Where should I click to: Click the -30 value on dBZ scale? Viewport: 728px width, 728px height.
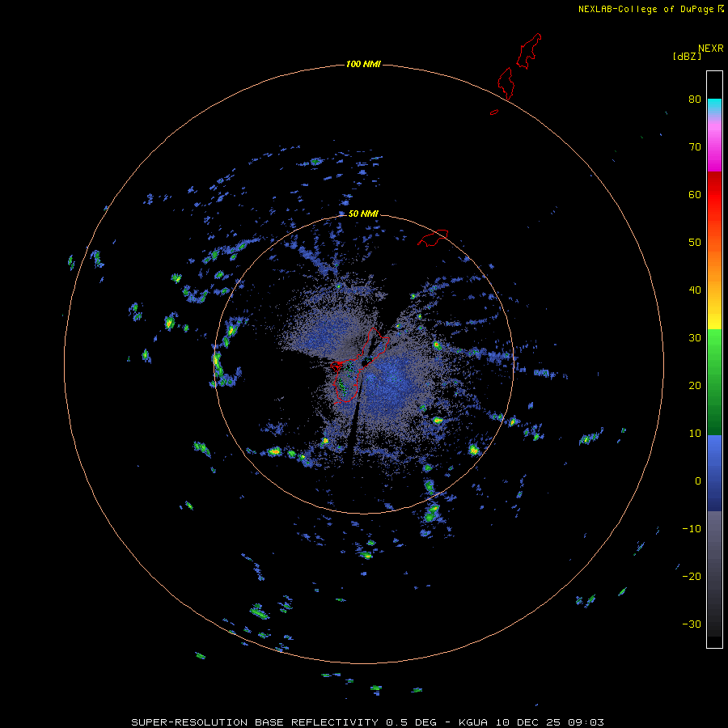click(692, 624)
